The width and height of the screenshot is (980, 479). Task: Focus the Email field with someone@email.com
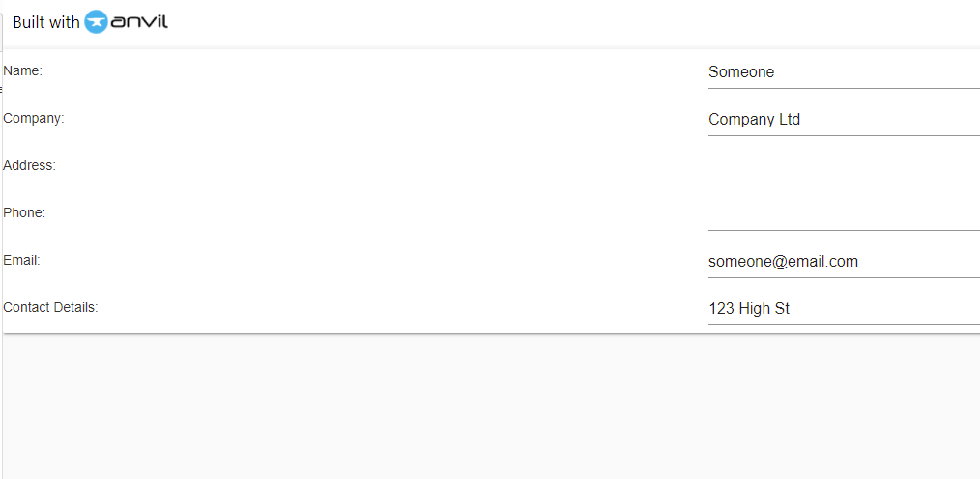pyautogui.click(x=844, y=262)
